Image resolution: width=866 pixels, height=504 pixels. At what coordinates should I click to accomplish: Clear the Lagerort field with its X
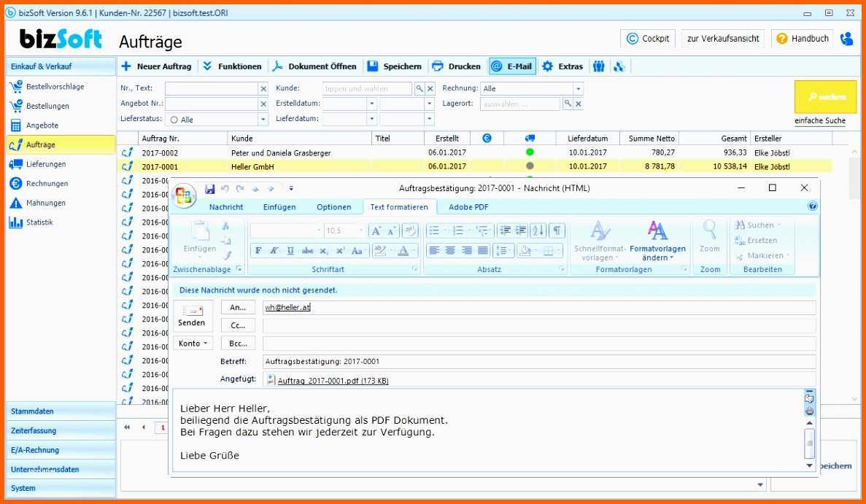point(579,104)
